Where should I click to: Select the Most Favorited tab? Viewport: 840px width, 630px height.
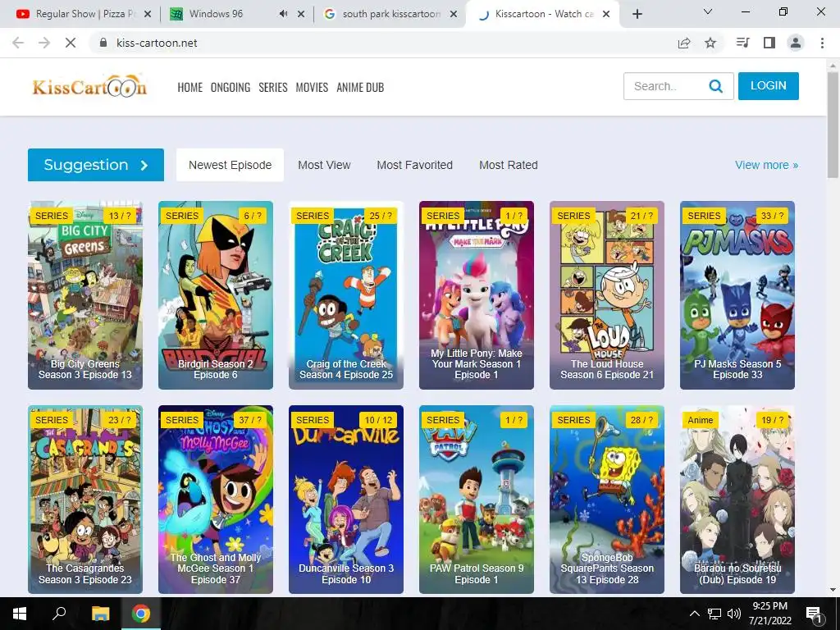pos(414,165)
